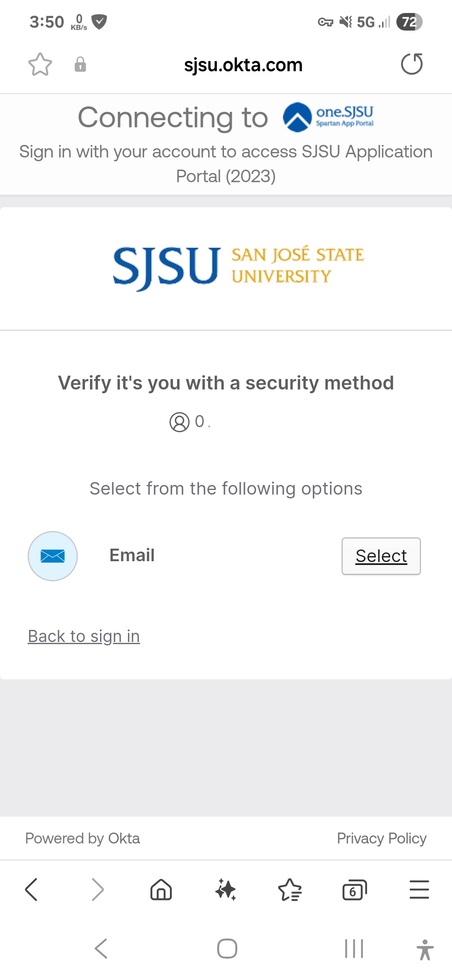Tap the user account avatar icon
The width and height of the screenshot is (452, 980).
pyautogui.click(x=180, y=422)
